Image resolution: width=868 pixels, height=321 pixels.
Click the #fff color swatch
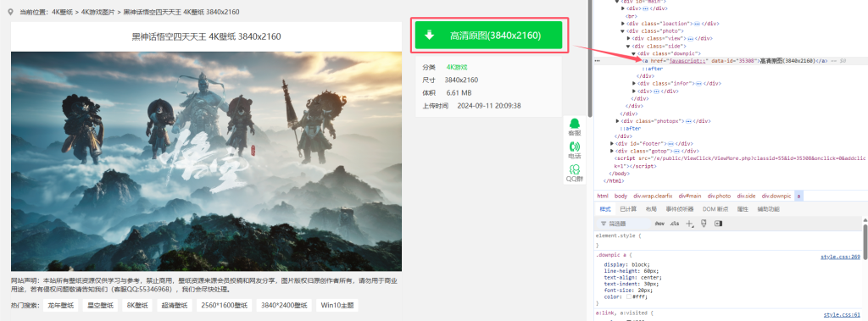tap(628, 296)
